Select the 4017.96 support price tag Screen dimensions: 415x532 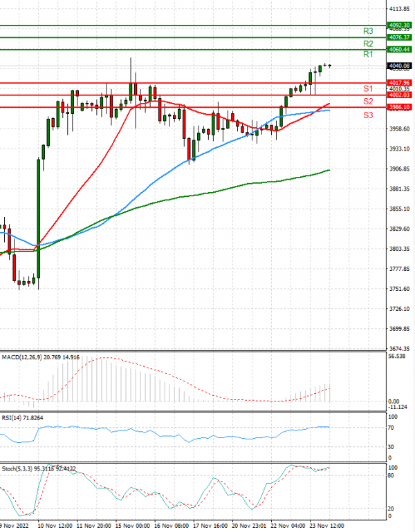tap(400, 83)
